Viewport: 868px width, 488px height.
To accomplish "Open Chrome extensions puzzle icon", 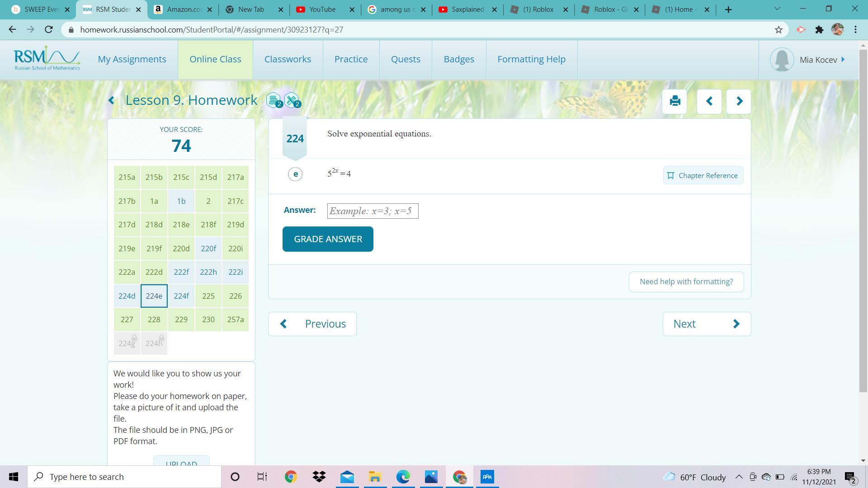I will point(819,30).
